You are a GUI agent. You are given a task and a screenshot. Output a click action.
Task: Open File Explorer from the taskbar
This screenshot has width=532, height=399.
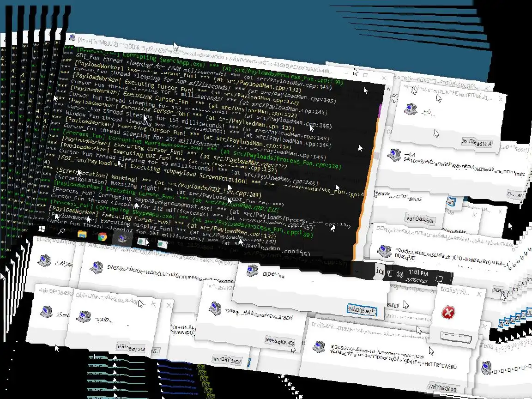coord(82,234)
